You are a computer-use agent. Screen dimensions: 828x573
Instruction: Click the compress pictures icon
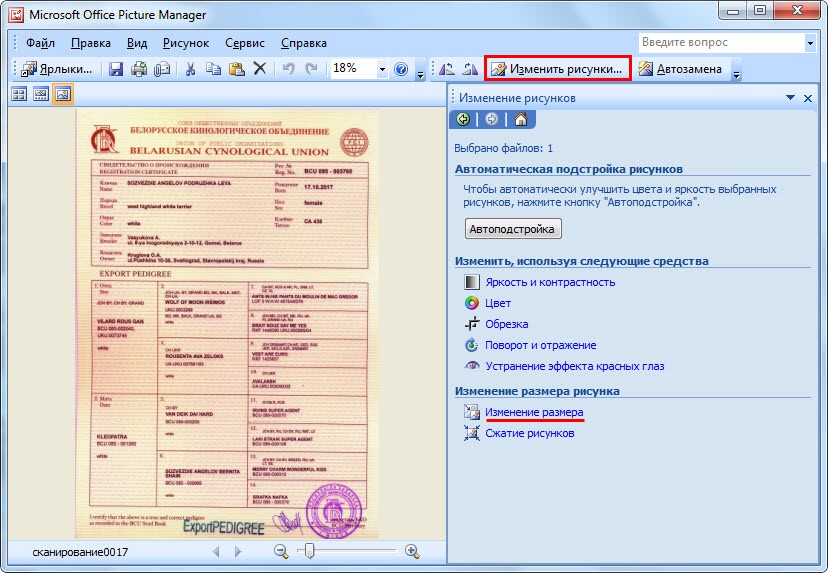click(472, 433)
